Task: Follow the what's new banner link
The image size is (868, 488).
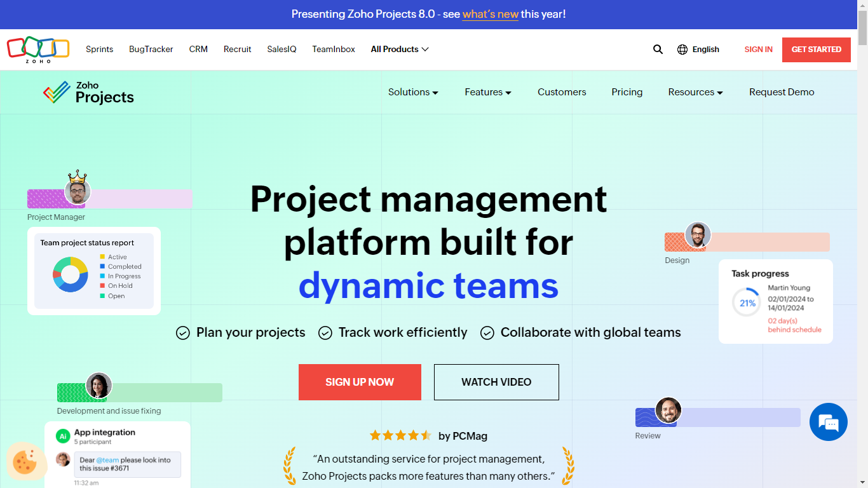Action: point(490,14)
